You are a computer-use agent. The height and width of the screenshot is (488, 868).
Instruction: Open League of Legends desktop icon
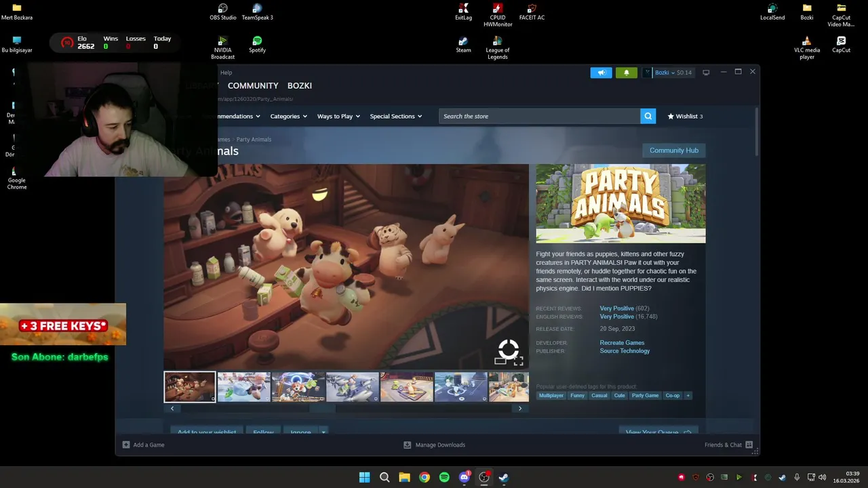click(497, 47)
